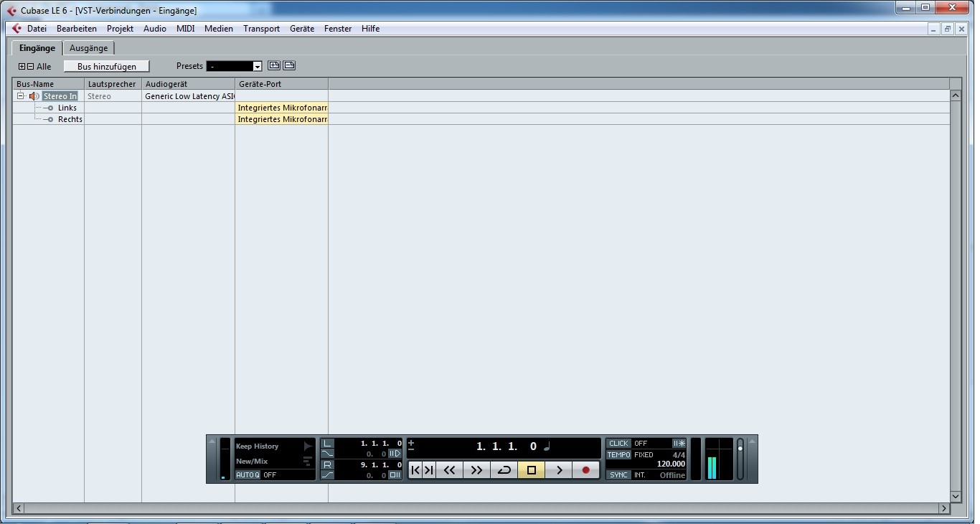Click the Cubase logo icon in the menu bar

(x=17, y=29)
